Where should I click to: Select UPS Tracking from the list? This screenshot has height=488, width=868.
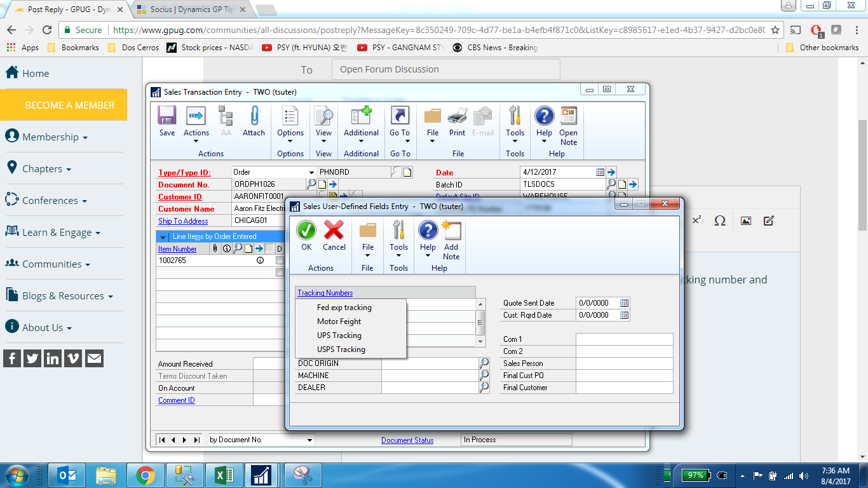coord(339,335)
